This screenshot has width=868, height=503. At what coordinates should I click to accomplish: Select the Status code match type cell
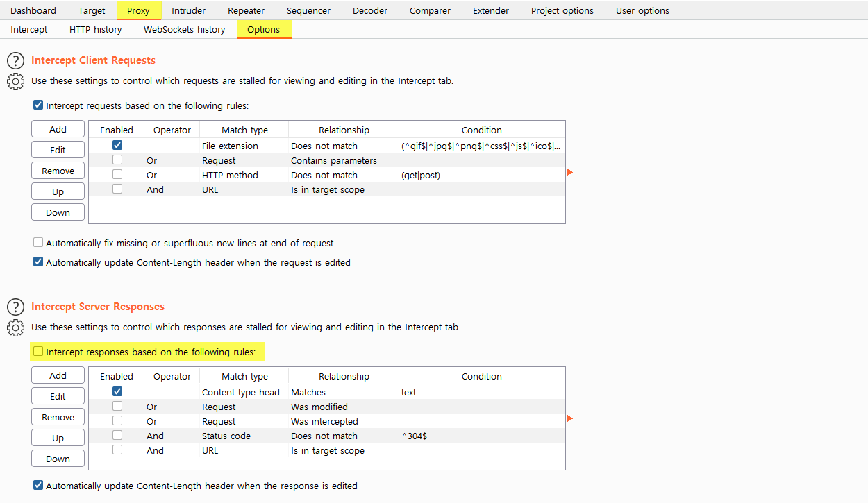point(244,436)
